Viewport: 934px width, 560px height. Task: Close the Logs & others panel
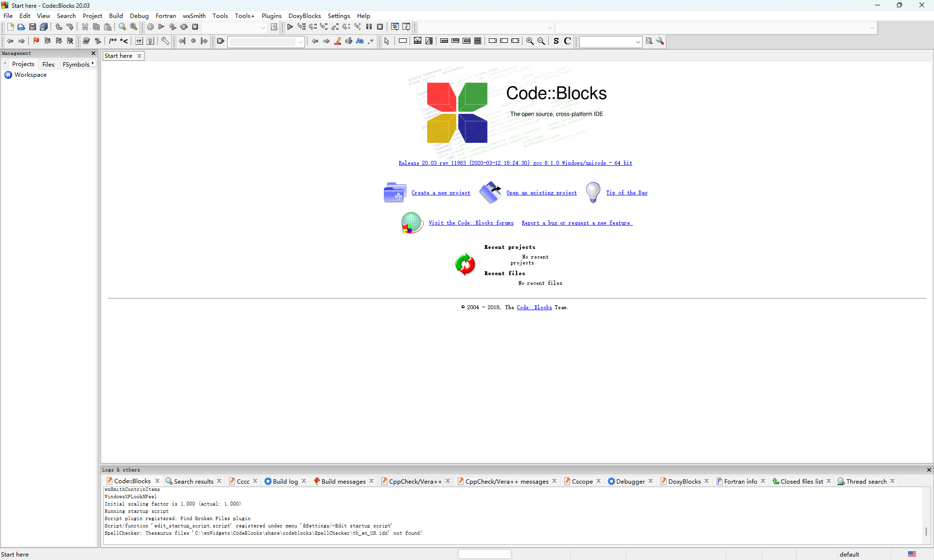click(929, 470)
